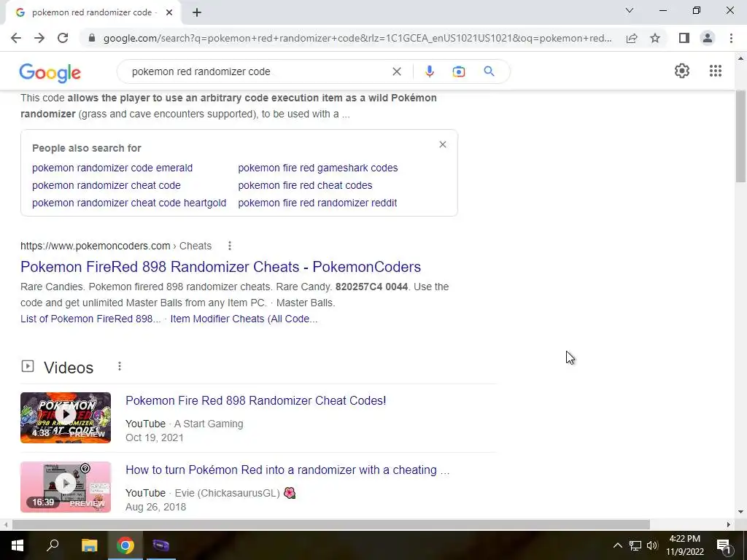Search by voice microphone icon
The image size is (747, 560).
429,71
